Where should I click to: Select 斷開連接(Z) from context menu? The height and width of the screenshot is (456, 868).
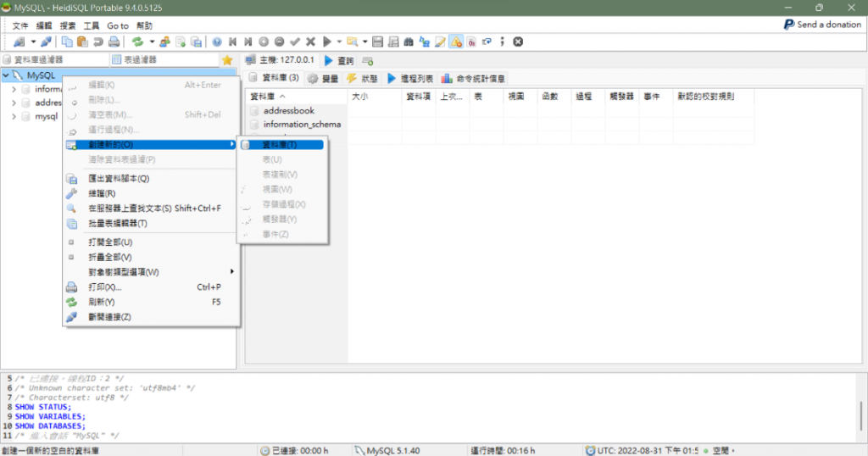tap(151, 317)
